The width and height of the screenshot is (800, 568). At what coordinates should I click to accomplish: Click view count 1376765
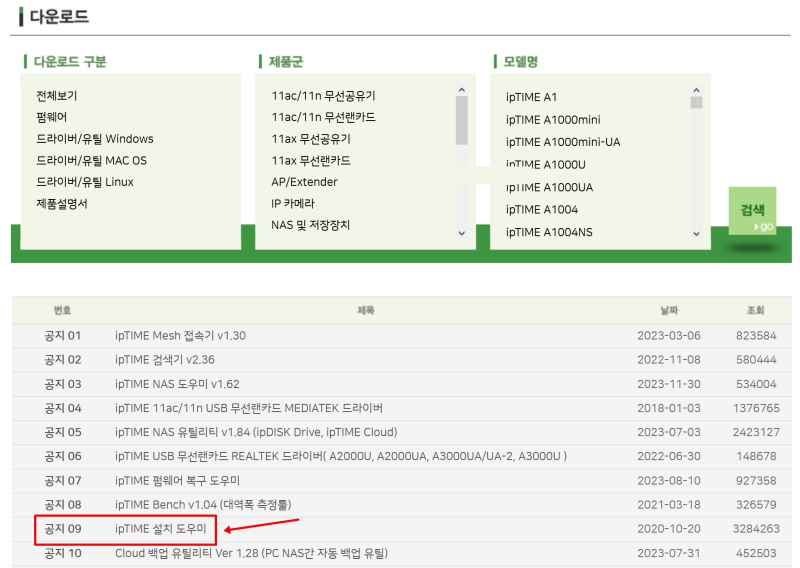point(756,408)
